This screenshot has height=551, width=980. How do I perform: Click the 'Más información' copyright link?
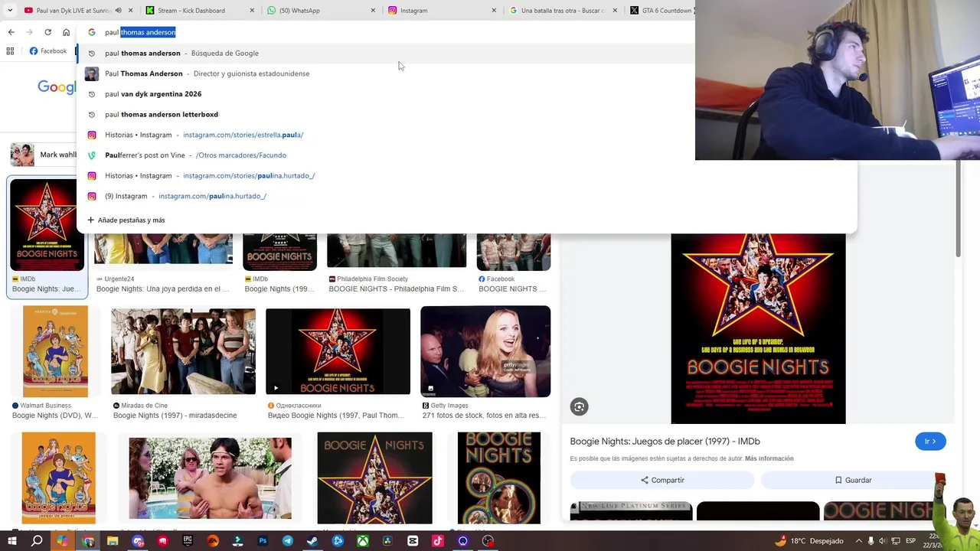(x=769, y=459)
